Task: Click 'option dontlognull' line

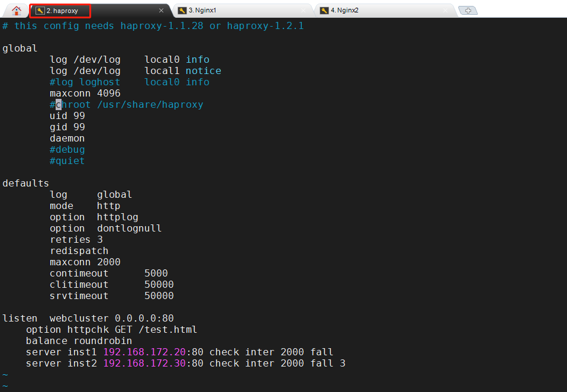Action: (x=105, y=228)
